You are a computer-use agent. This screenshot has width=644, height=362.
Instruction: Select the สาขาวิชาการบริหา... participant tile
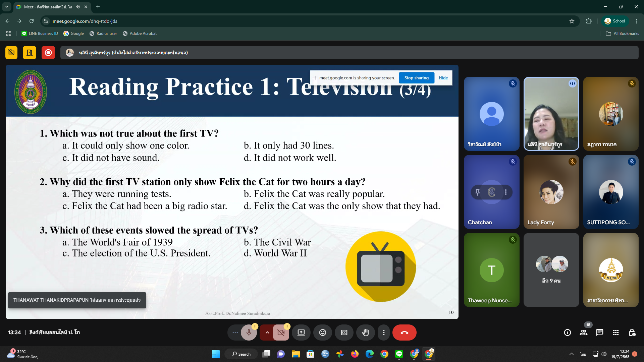(611, 270)
